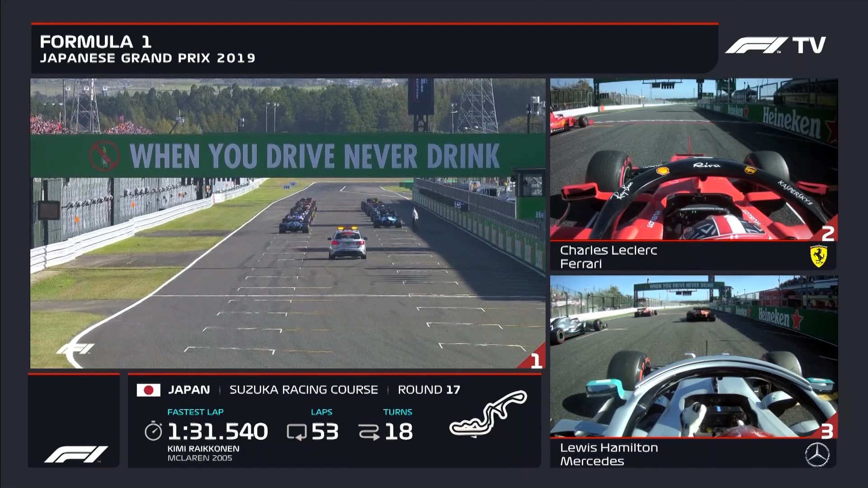Click the F1 TV logo
The height and width of the screenshot is (488, 868).
click(775, 45)
